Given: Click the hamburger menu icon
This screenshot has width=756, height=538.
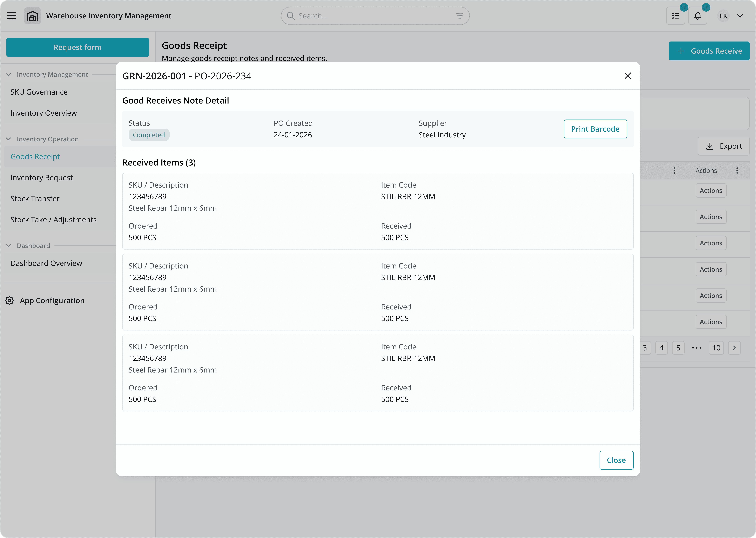Looking at the screenshot, I should [12, 16].
